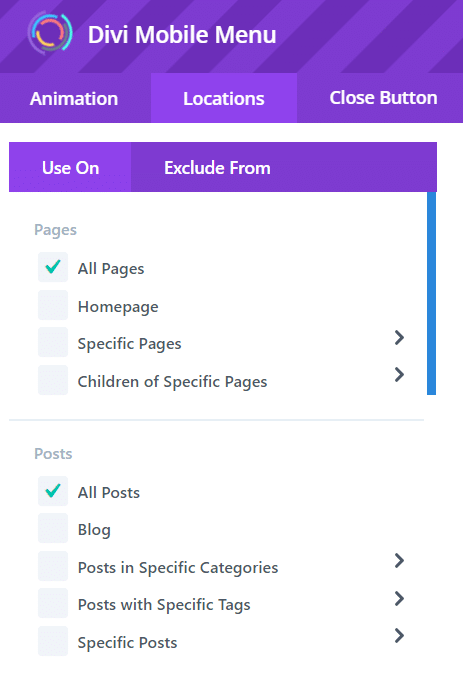The width and height of the screenshot is (463, 680).
Task: Tick the Specific Pages checkbox
Action: [x=53, y=342]
